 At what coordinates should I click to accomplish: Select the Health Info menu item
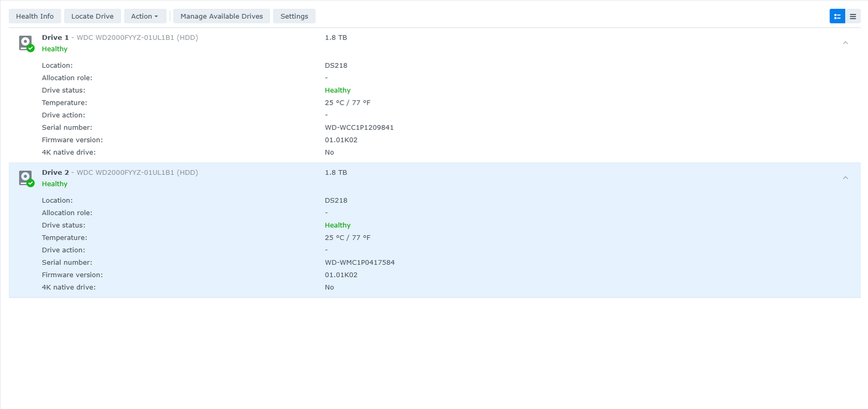[34, 16]
